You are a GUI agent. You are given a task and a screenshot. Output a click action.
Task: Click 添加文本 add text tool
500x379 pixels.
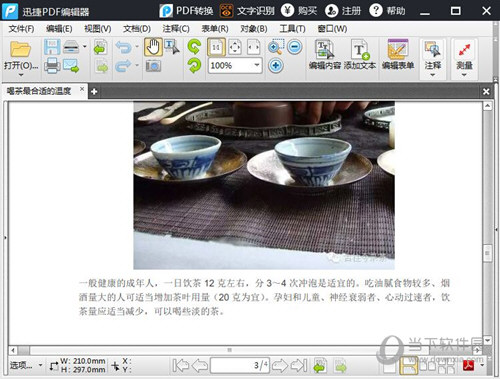click(x=360, y=54)
